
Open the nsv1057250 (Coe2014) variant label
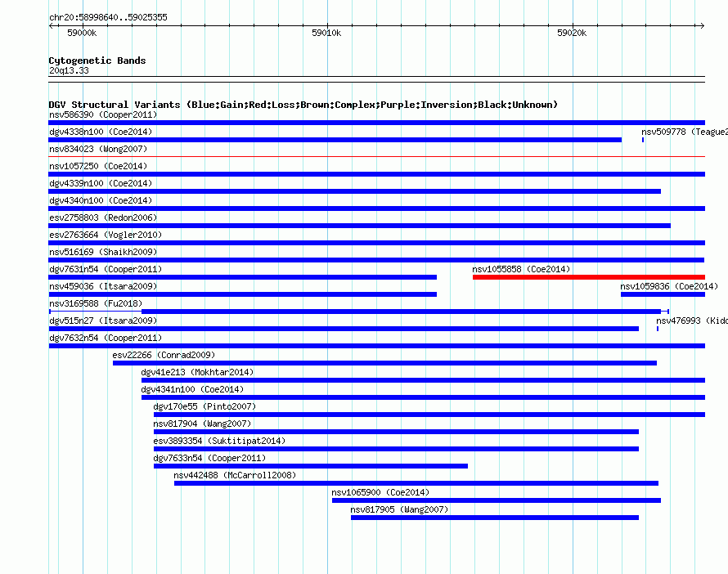click(98, 166)
